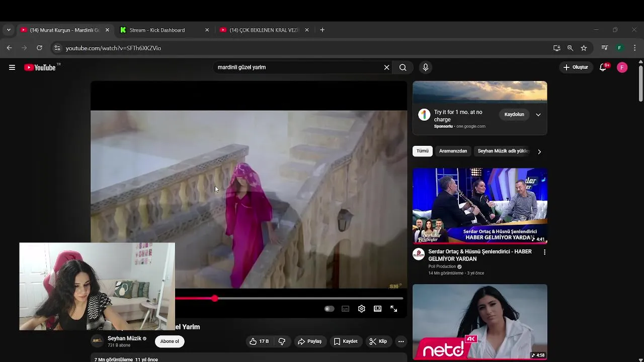Like the video (17 B)

tap(259, 341)
